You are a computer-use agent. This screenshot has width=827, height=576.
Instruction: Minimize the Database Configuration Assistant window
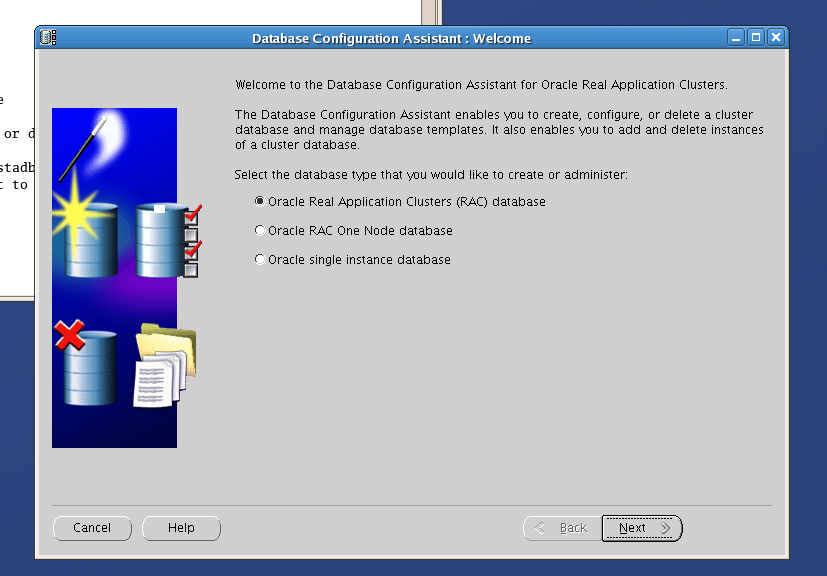(x=736, y=37)
